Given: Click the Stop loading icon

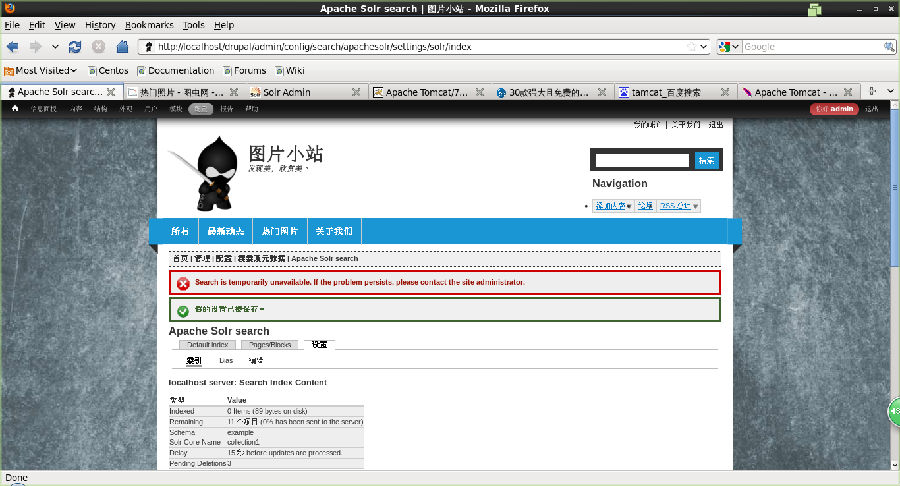Looking at the screenshot, I should tap(98, 46).
